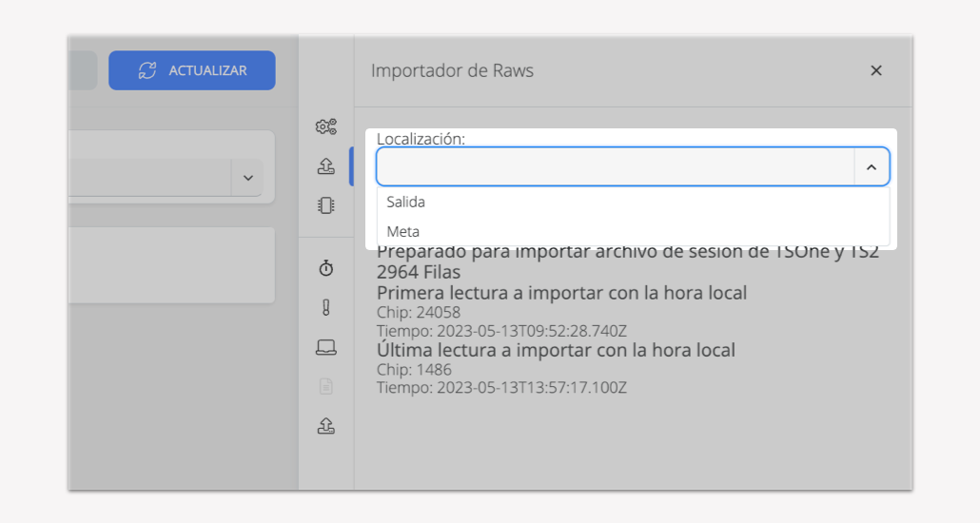
Task: Click the Chip: 1486 text
Action: click(x=414, y=370)
